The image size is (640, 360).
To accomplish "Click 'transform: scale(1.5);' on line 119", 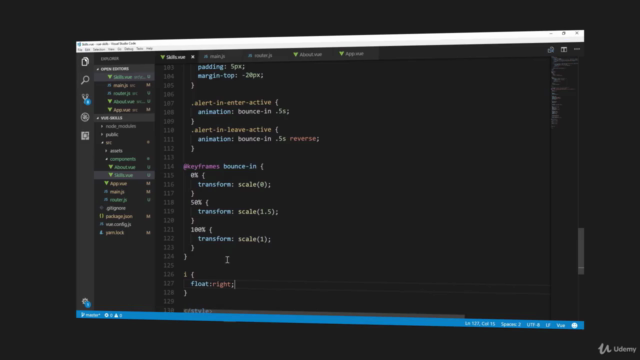I will (x=238, y=211).
